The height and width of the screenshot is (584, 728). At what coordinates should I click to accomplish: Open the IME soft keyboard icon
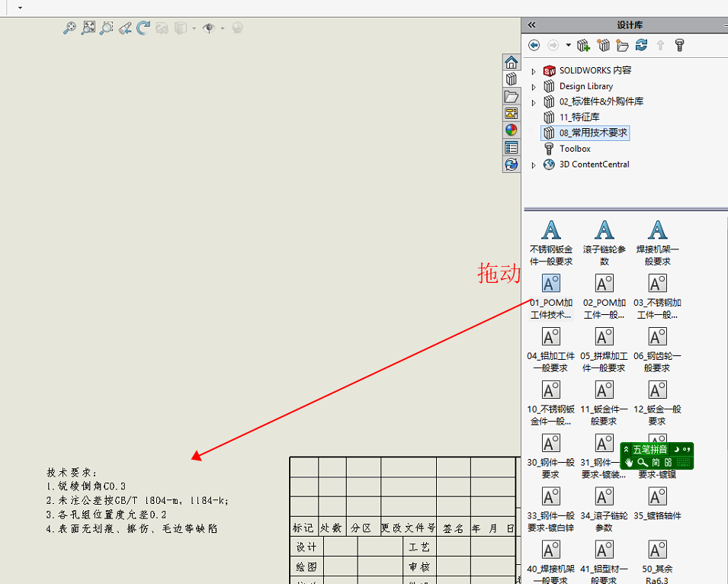coord(683,462)
